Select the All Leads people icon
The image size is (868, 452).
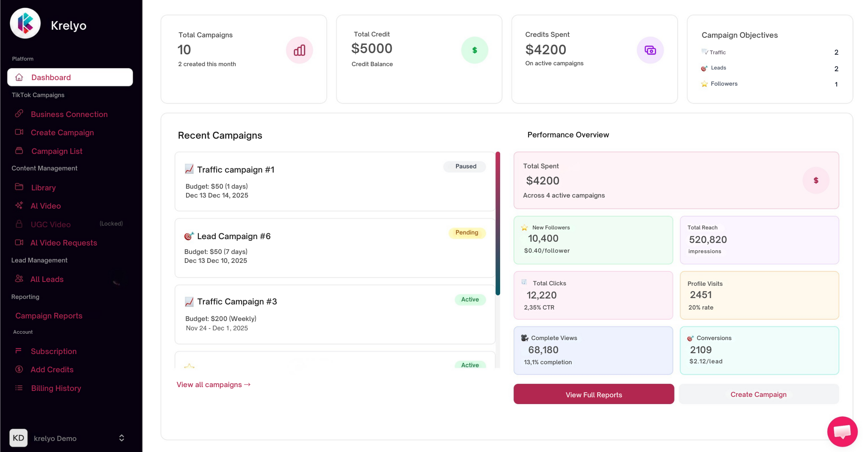[x=19, y=279]
